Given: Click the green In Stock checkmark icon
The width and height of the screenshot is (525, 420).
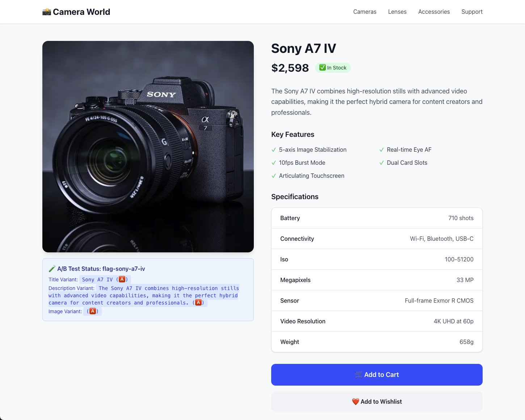Looking at the screenshot, I should click(322, 68).
